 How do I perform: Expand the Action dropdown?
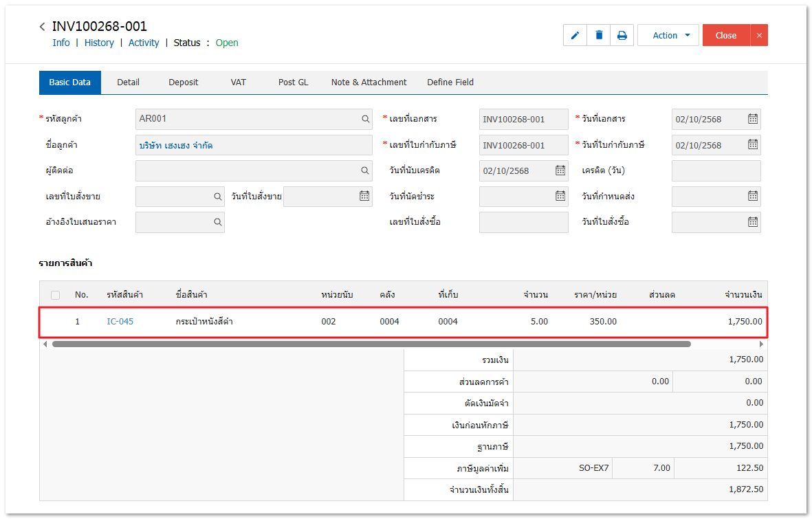pyautogui.click(x=668, y=36)
